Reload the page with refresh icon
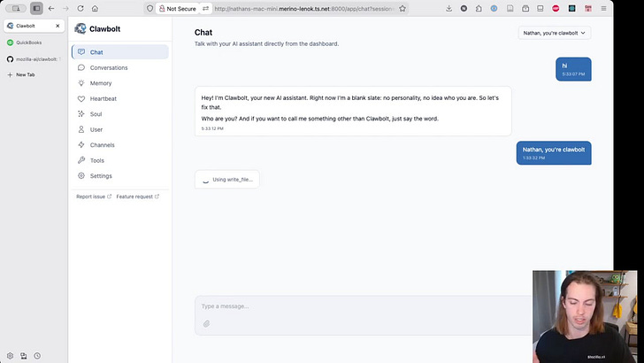The image size is (644, 363). pos(80,8)
